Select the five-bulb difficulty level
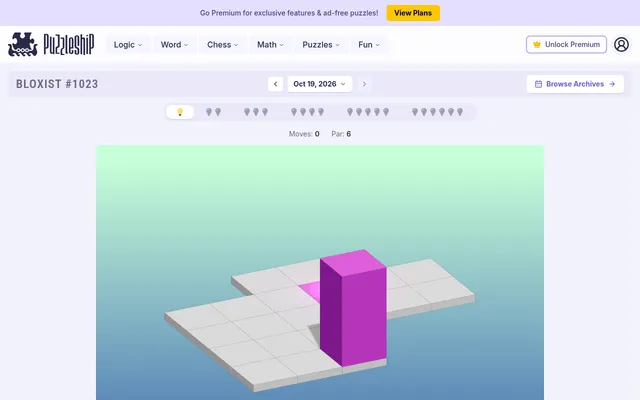The height and width of the screenshot is (400, 640). click(368, 112)
